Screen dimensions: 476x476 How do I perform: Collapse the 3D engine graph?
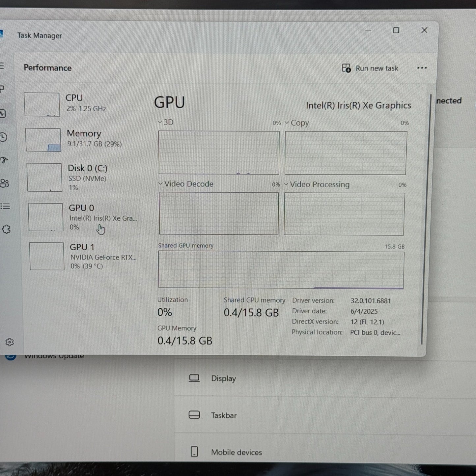coord(159,122)
